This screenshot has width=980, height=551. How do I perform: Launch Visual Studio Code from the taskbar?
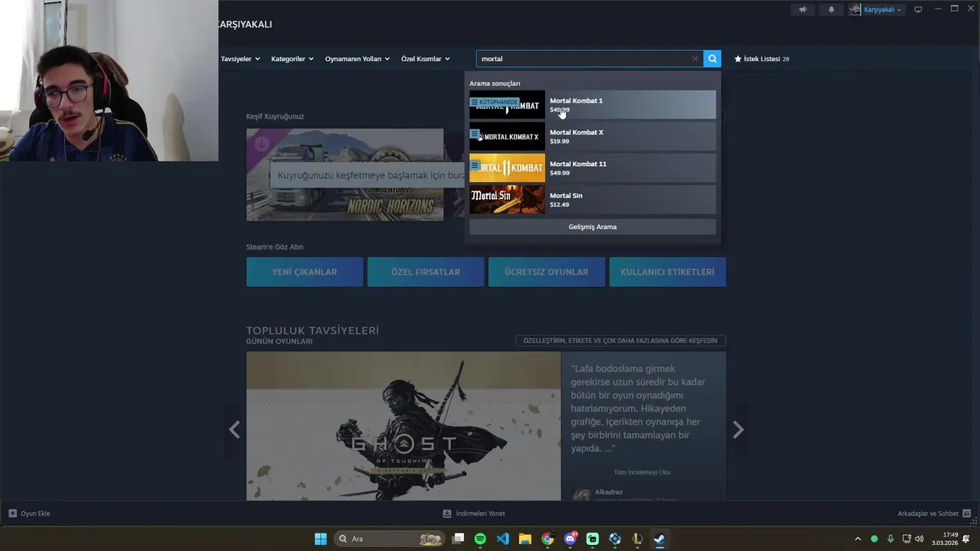click(x=502, y=539)
